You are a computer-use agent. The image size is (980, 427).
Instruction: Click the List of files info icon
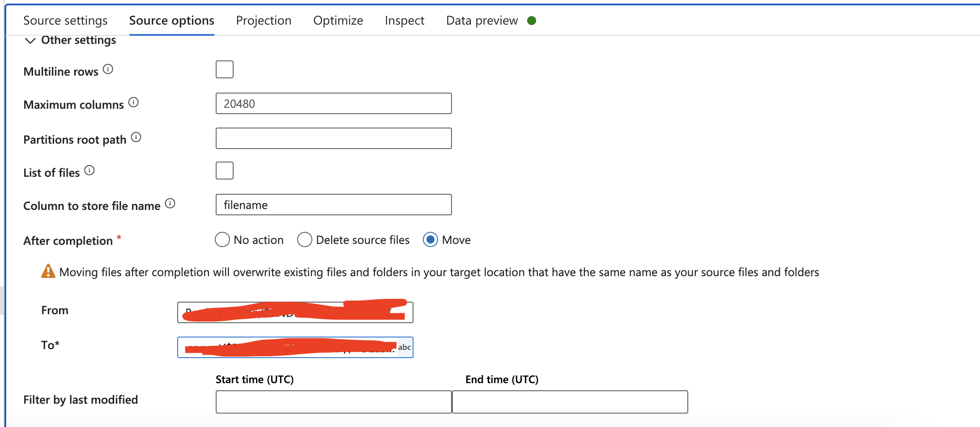[x=89, y=171]
